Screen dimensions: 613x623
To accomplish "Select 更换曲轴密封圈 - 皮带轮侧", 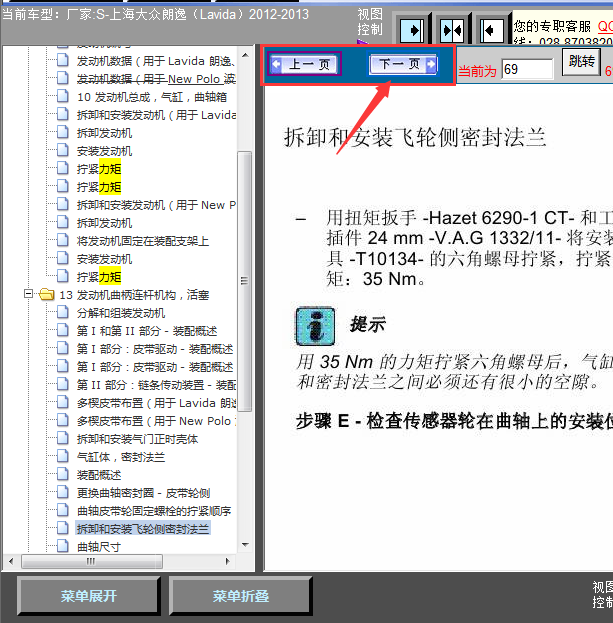I will (x=143, y=493).
